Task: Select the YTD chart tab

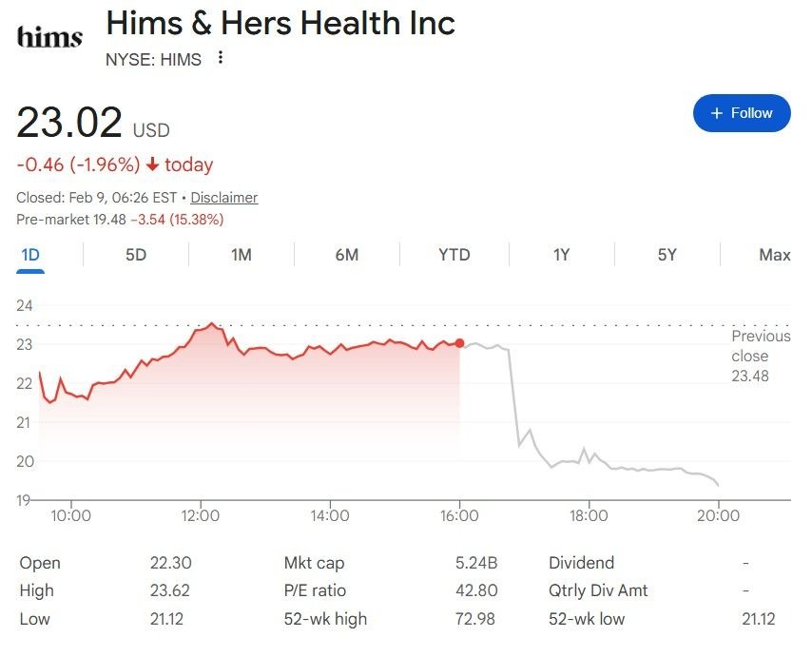Action: (x=454, y=255)
